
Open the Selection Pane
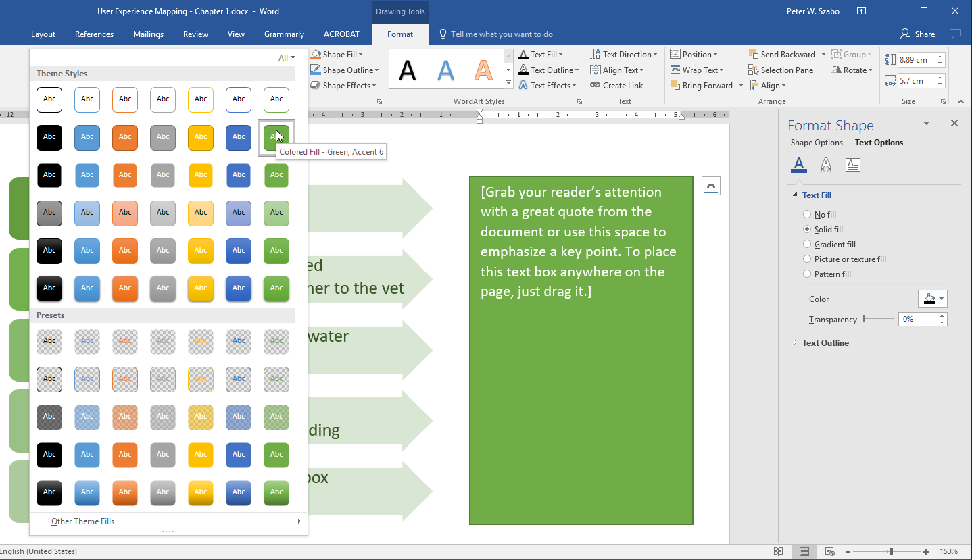tap(781, 70)
